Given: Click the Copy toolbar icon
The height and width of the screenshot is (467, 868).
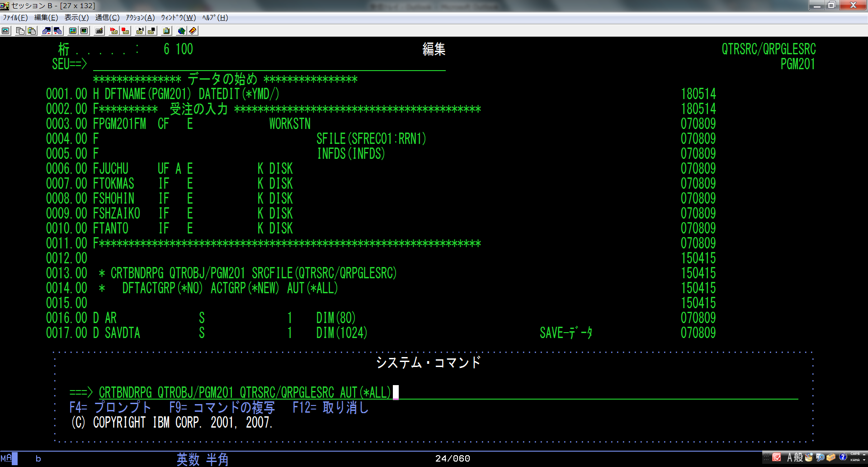Looking at the screenshot, I should [20, 31].
